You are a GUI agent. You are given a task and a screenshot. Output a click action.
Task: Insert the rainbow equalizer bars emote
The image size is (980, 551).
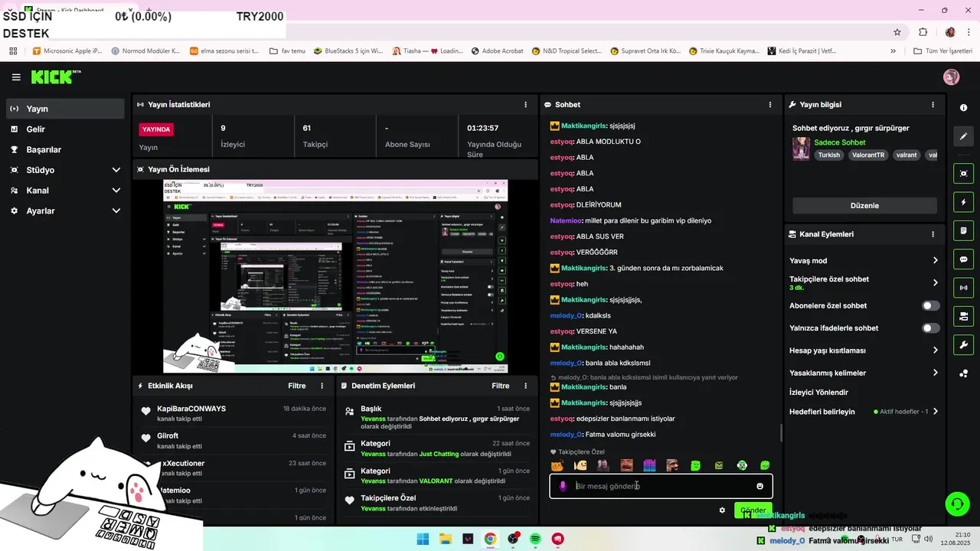click(x=649, y=465)
